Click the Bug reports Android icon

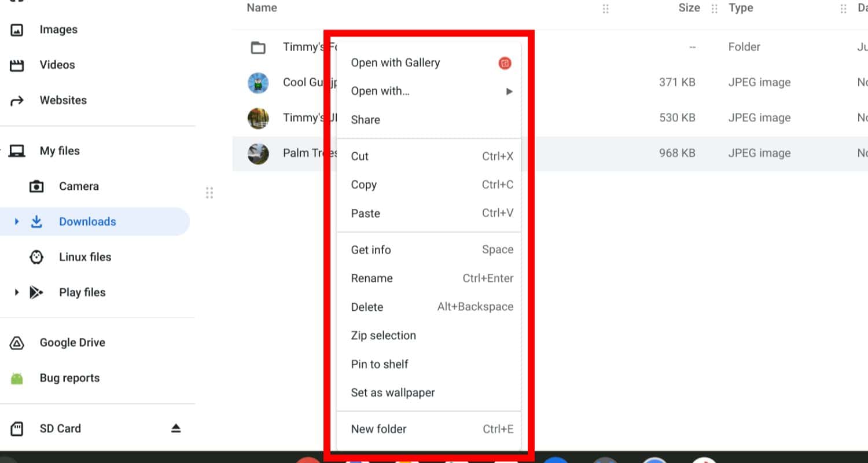pos(17,378)
